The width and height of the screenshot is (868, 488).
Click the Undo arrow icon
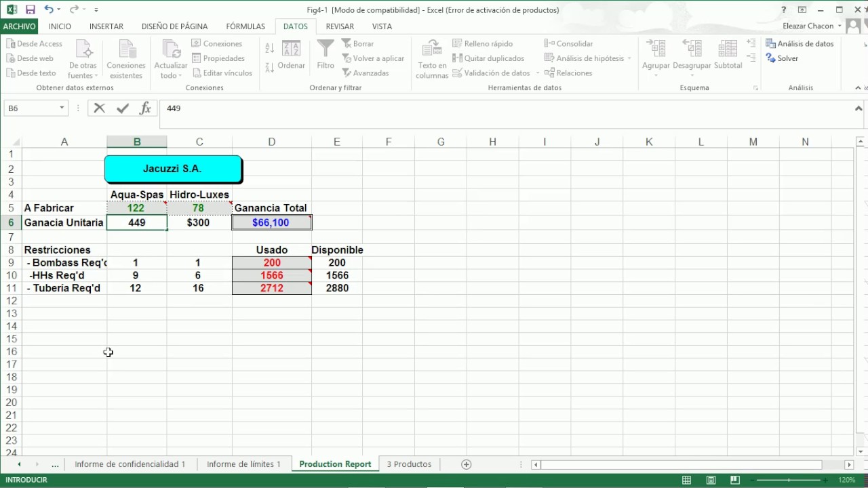(48, 9)
